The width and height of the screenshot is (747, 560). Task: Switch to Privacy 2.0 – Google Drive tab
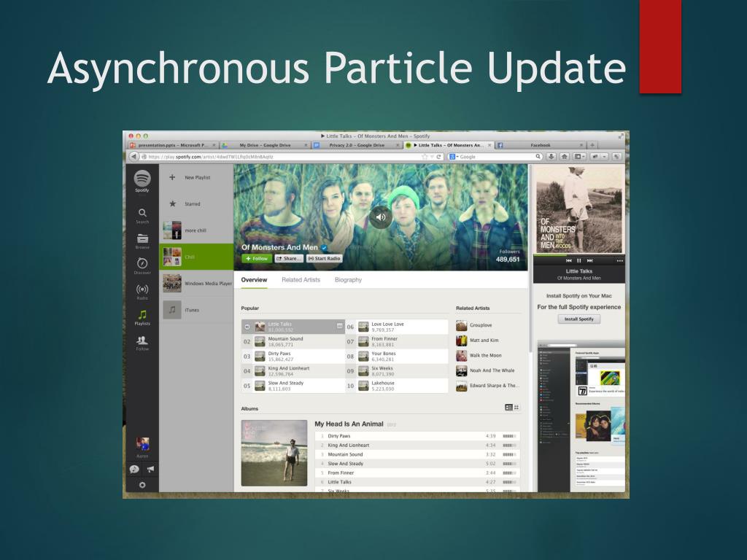click(x=357, y=145)
